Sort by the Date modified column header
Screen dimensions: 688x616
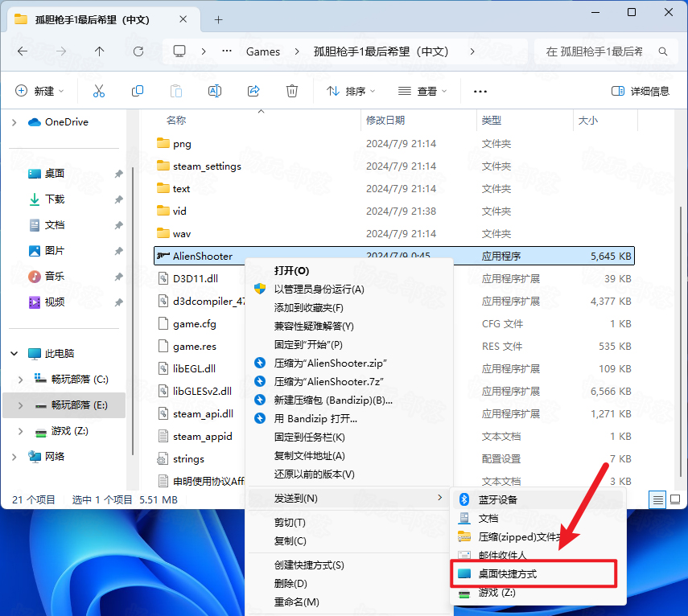click(385, 120)
